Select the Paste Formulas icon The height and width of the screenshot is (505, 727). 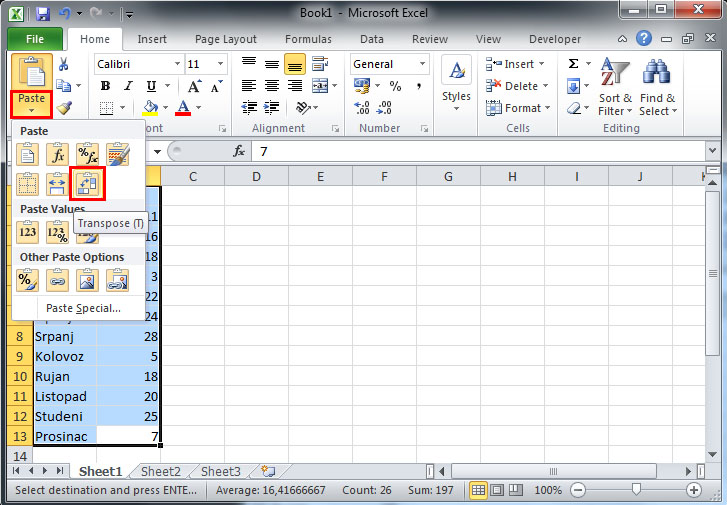(x=59, y=154)
